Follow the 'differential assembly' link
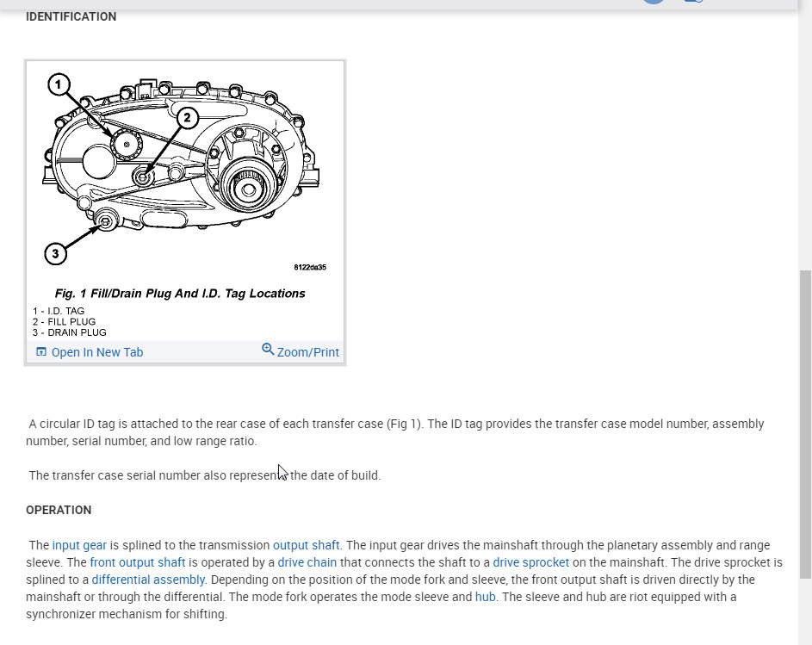The height and width of the screenshot is (645, 812). [148, 580]
